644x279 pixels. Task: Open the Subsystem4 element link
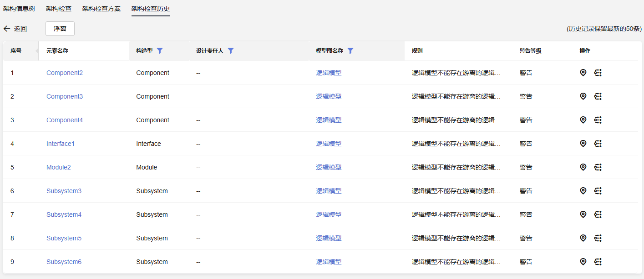pos(64,214)
